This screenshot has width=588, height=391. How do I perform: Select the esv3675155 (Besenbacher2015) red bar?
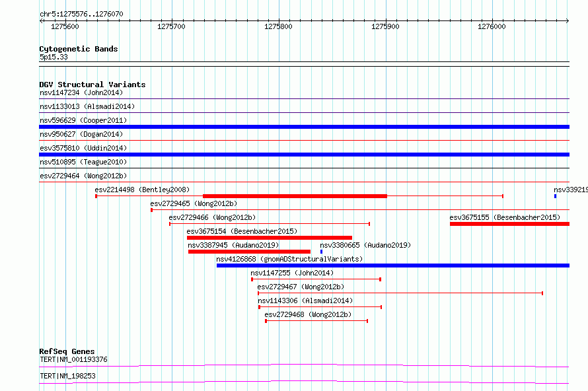509,224
